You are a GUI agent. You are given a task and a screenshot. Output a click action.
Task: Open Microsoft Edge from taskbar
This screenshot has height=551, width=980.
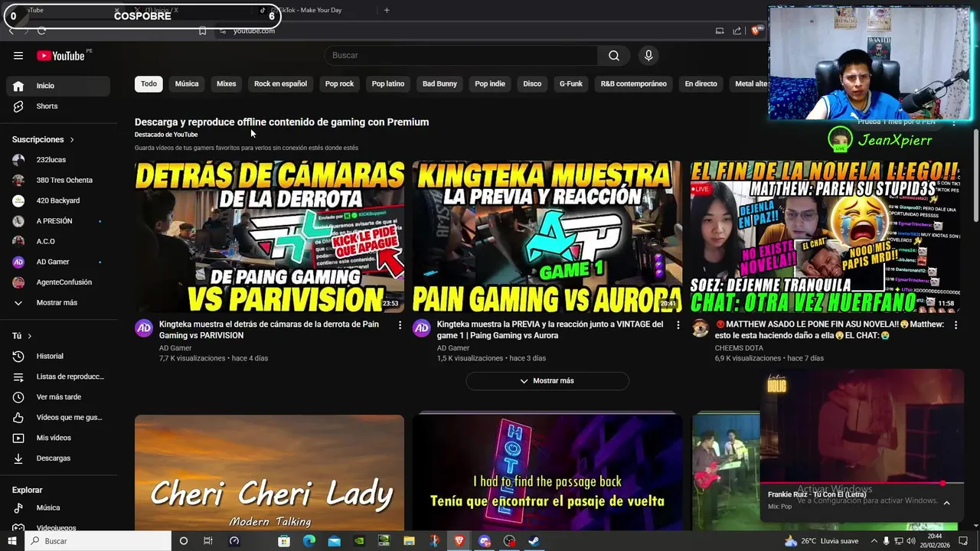309,541
